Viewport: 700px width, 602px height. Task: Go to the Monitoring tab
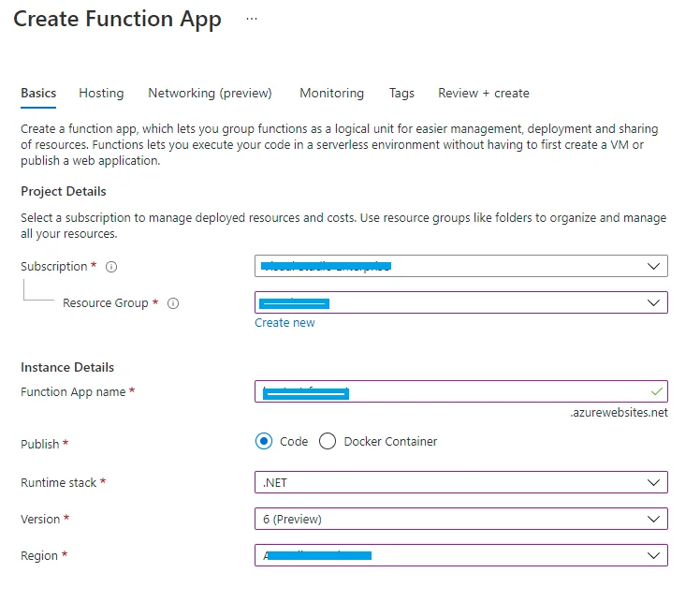[x=331, y=94]
